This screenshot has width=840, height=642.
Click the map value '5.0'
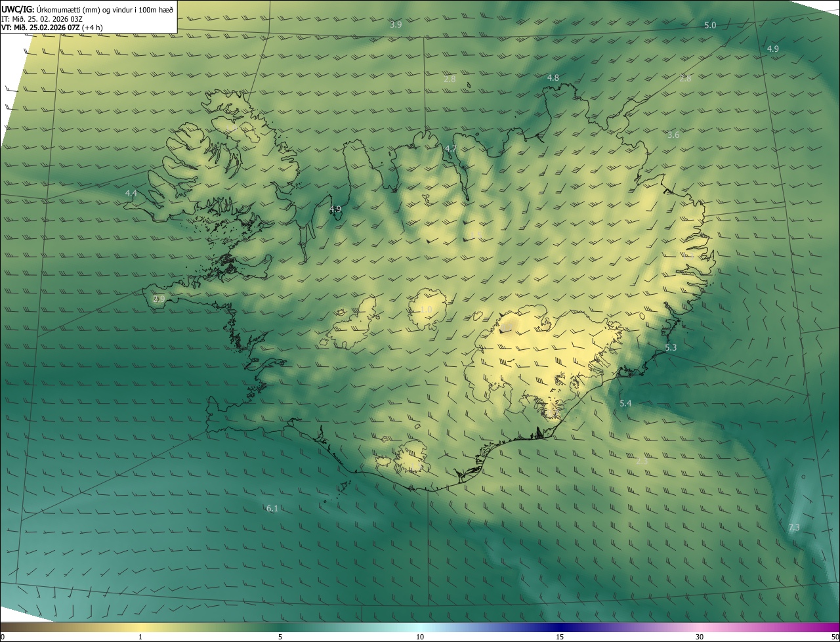(710, 26)
